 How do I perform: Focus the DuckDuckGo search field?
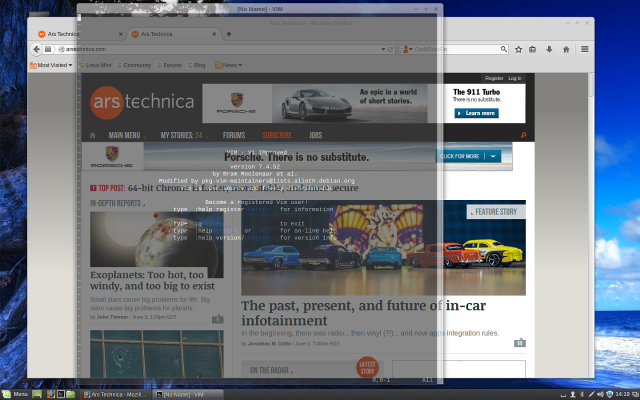click(455, 49)
